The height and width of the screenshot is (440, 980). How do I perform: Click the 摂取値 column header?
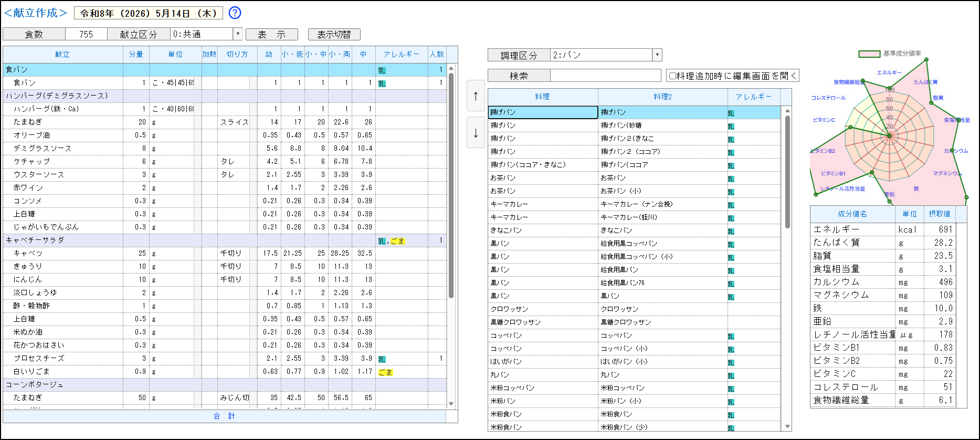click(940, 214)
